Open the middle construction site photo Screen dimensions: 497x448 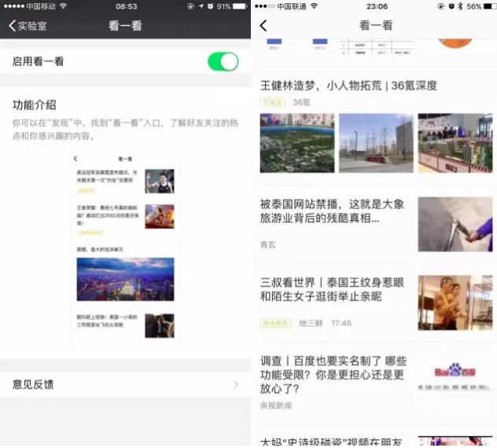coord(376,143)
